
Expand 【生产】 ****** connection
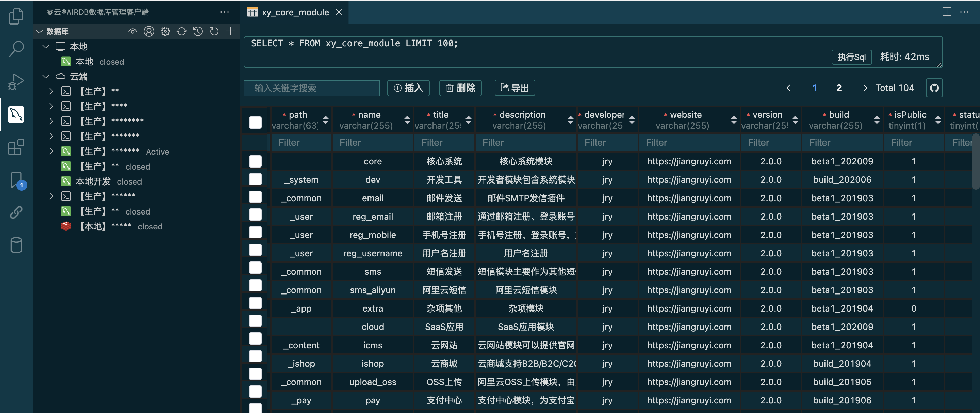pos(51,196)
